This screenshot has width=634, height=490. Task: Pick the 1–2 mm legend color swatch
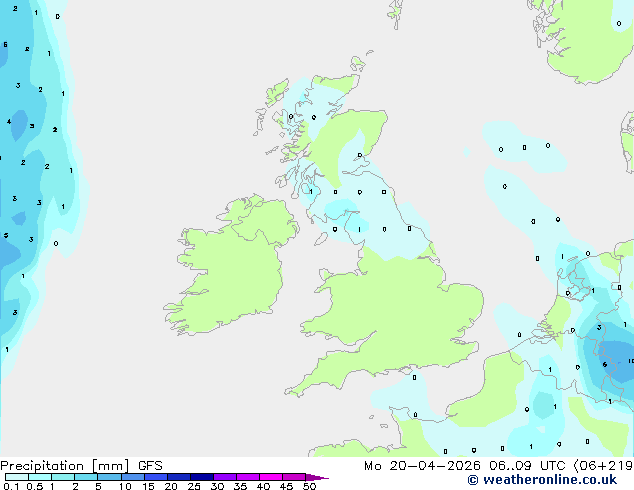pos(63,477)
